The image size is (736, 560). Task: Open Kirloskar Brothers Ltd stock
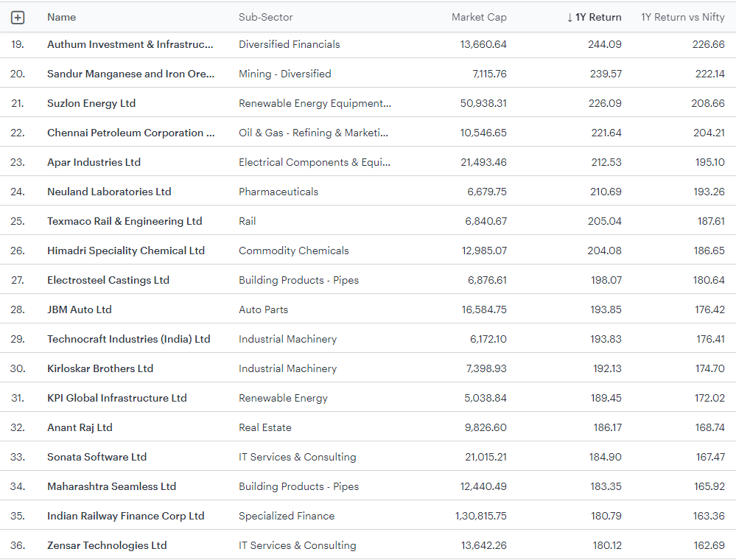100,369
